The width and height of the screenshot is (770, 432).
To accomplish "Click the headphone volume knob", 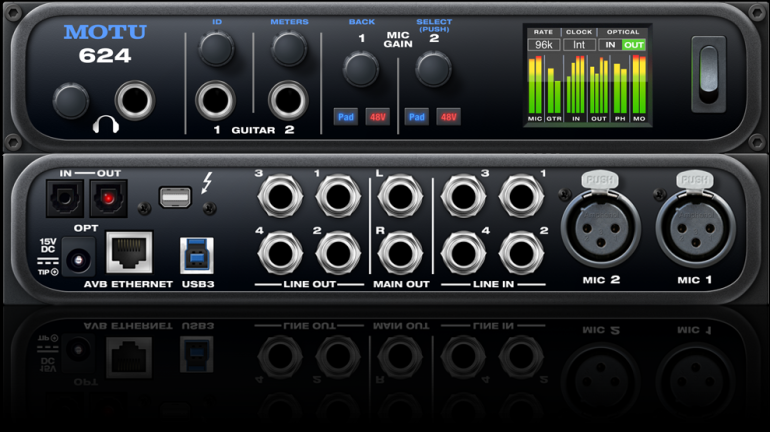I will pyautogui.click(x=70, y=101).
